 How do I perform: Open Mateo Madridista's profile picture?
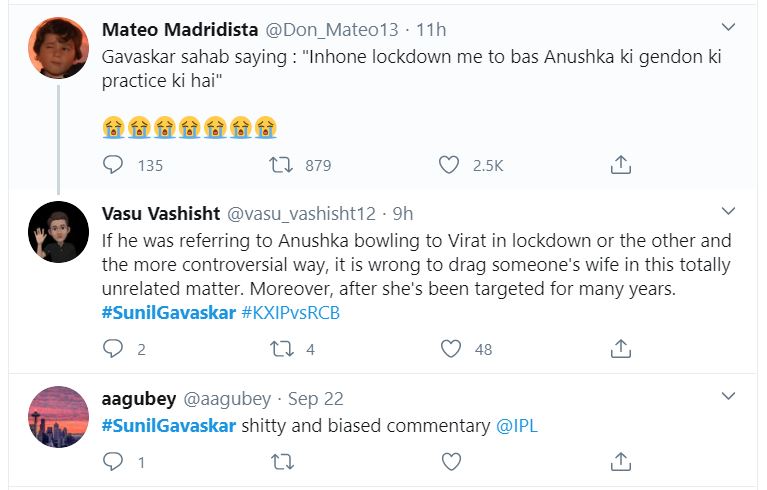click(58, 47)
